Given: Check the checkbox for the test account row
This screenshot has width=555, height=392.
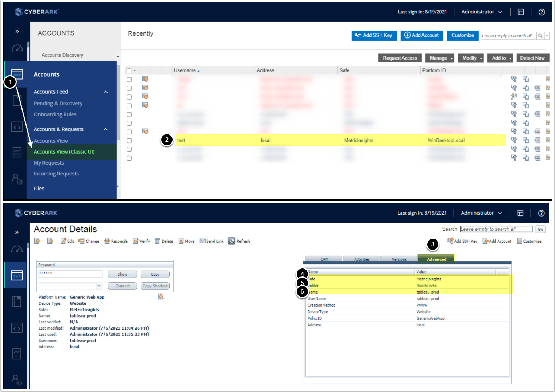Looking at the screenshot, I should (x=129, y=141).
